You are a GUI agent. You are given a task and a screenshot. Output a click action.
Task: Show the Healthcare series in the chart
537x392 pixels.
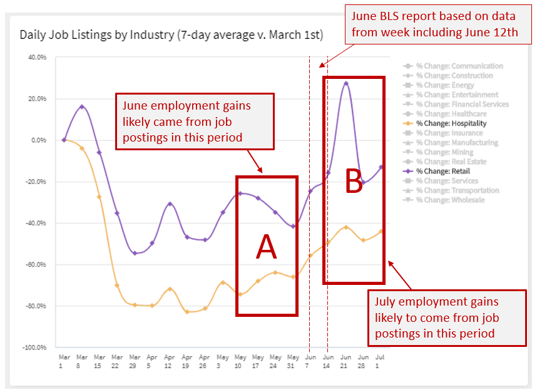(x=451, y=114)
